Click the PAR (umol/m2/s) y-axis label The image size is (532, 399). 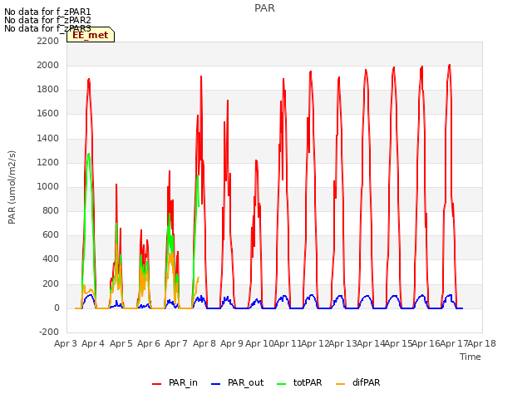pos(12,187)
